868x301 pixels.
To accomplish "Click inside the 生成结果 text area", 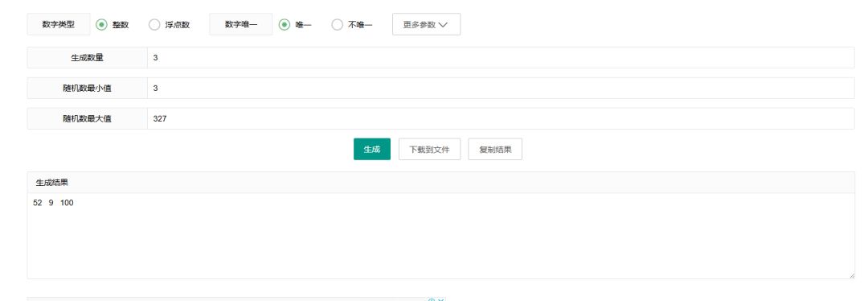I will click(x=440, y=236).
